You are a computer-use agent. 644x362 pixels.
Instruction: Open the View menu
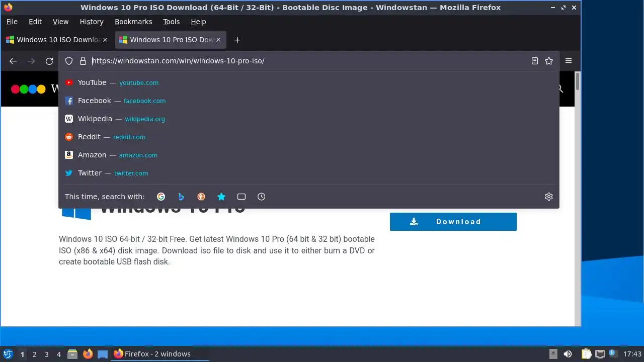(x=60, y=22)
